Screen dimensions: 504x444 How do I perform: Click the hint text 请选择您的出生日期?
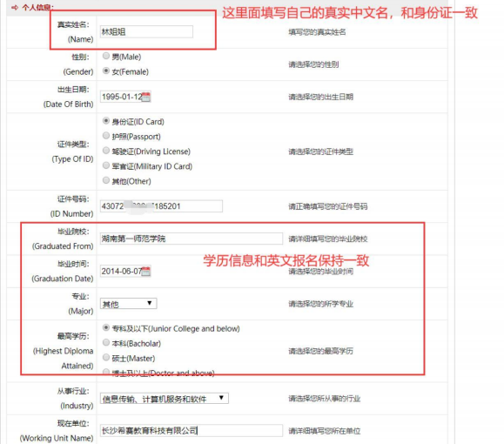coord(321,97)
